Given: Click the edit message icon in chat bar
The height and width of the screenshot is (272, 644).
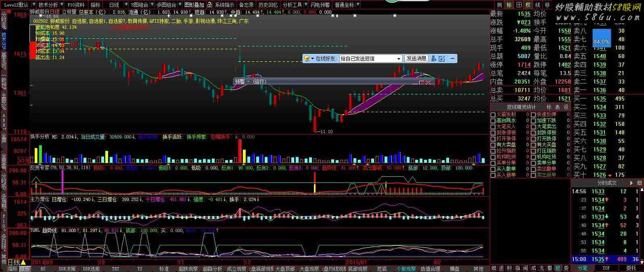Looking at the screenshot, I should (442, 59).
